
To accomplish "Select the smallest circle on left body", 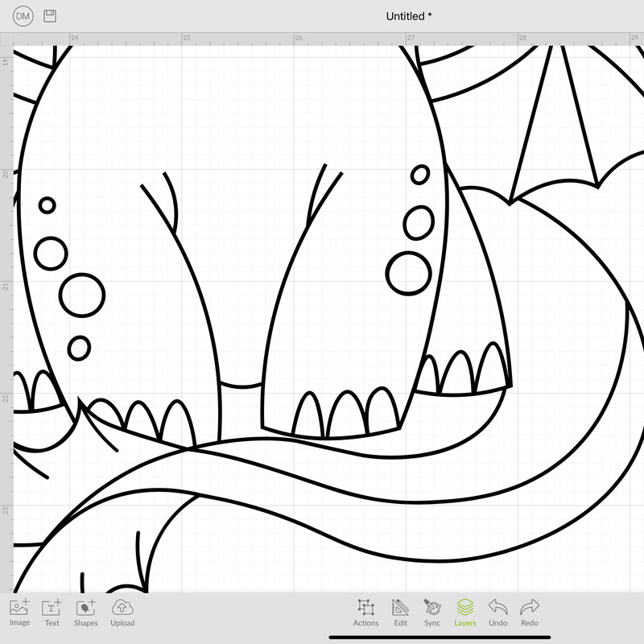I will click(47, 205).
